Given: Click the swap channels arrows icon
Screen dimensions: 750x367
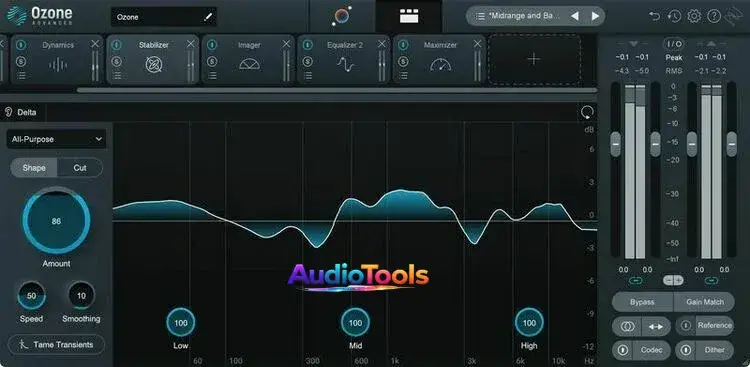Looking at the screenshot, I should [656, 326].
